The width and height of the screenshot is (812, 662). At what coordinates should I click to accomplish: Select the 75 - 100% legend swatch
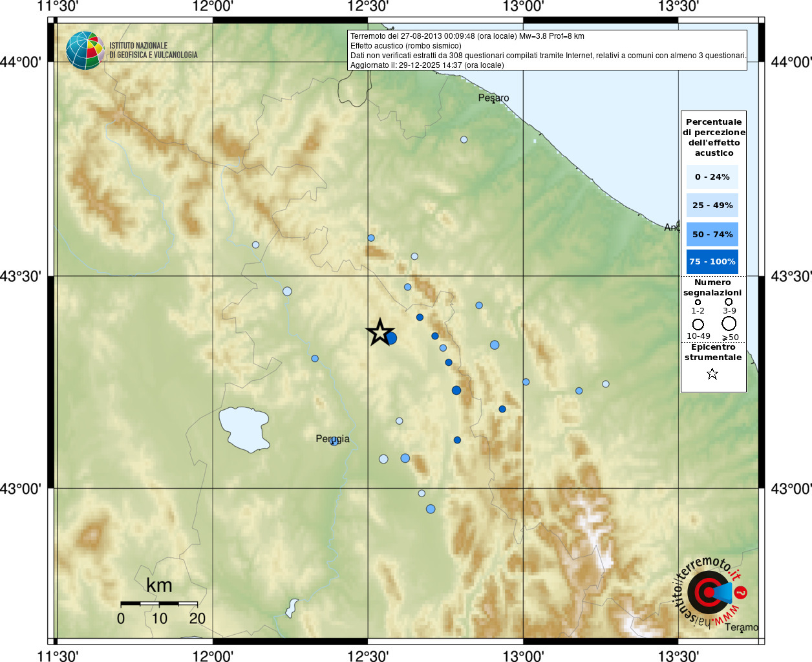tap(712, 261)
